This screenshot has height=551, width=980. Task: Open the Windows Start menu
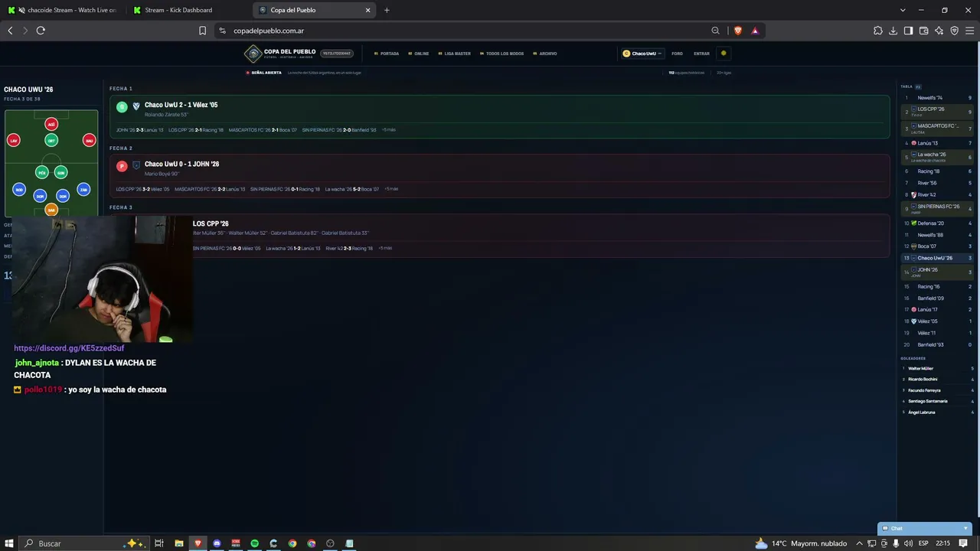(x=9, y=543)
